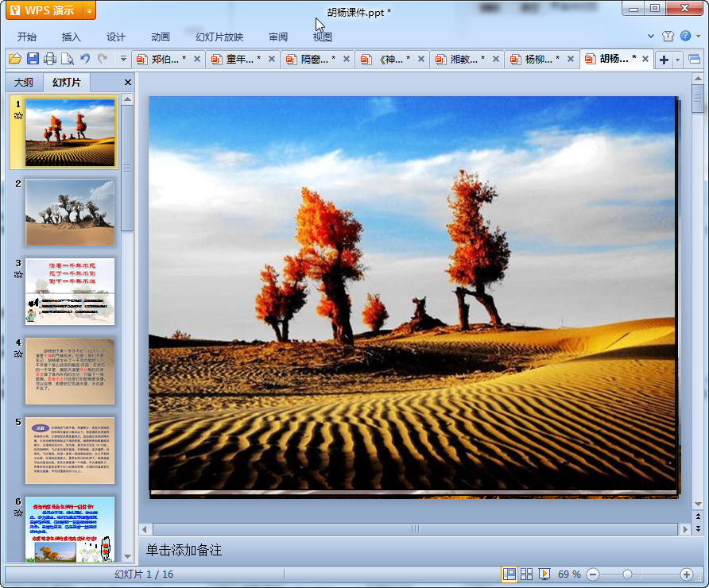Create a new document tab with plus

[664, 60]
